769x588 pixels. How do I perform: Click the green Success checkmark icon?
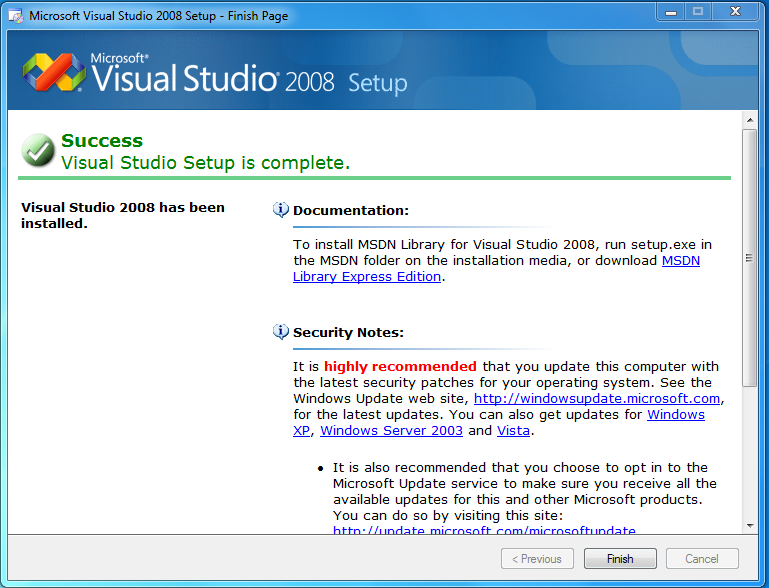pyautogui.click(x=38, y=150)
